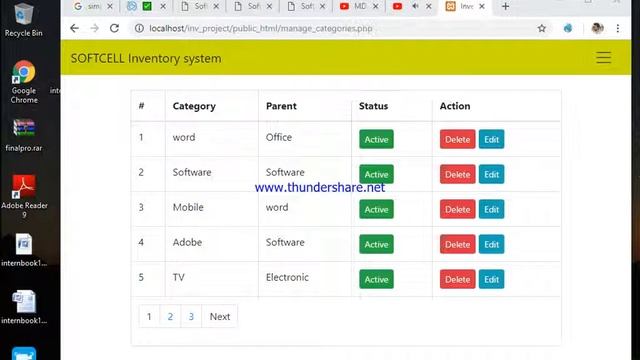The width and height of the screenshot is (640, 360).
Task: Click Active status for TV row
Action: pyautogui.click(x=376, y=279)
